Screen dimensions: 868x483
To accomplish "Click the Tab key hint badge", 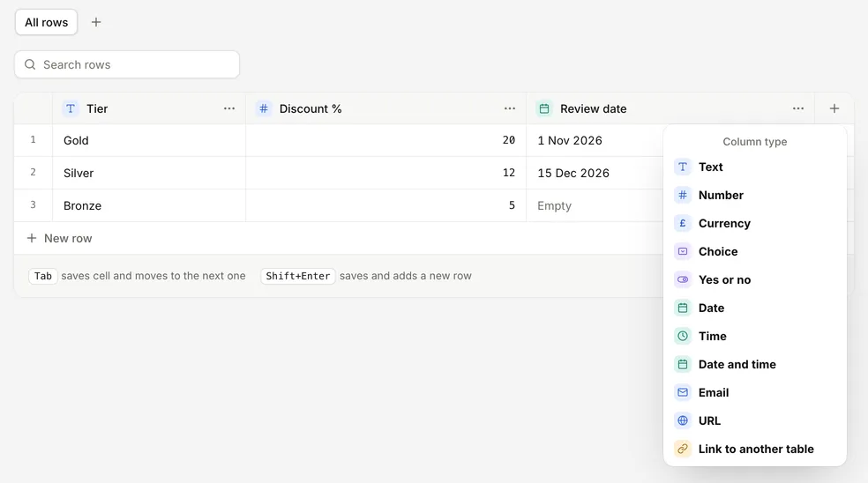I will coord(43,276).
